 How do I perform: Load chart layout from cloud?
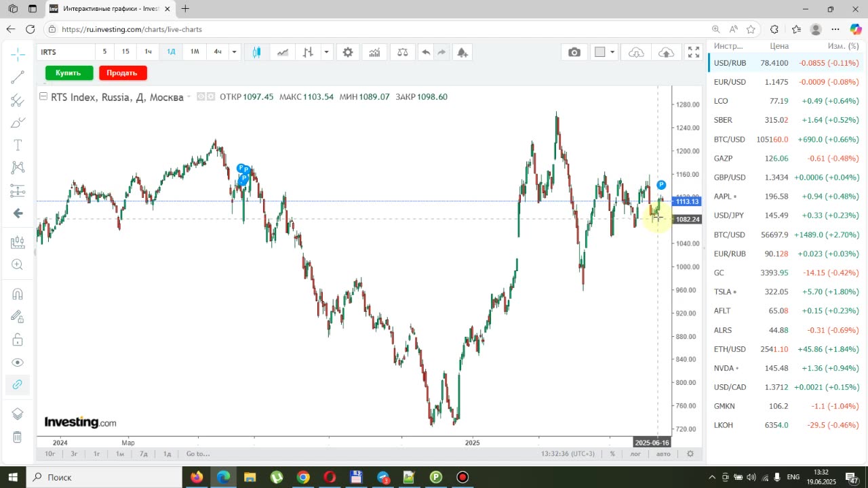coord(636,52)
